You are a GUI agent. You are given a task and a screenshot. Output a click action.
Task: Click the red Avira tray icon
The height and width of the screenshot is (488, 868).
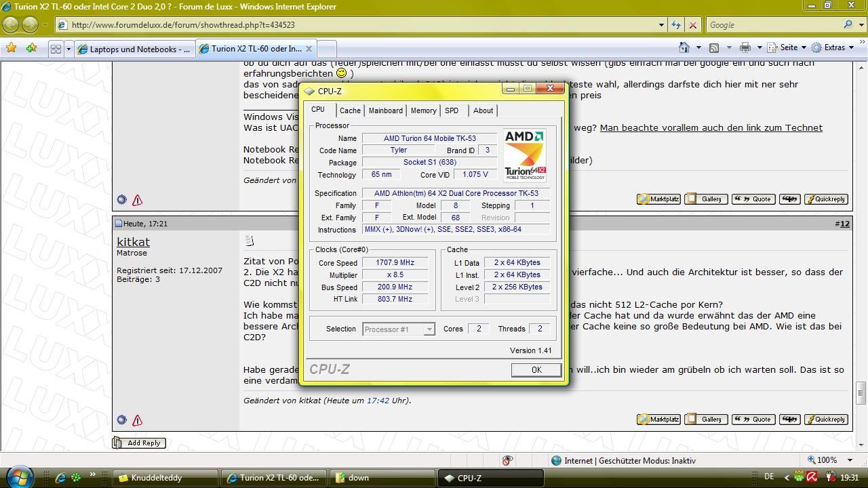click(811, 478)
